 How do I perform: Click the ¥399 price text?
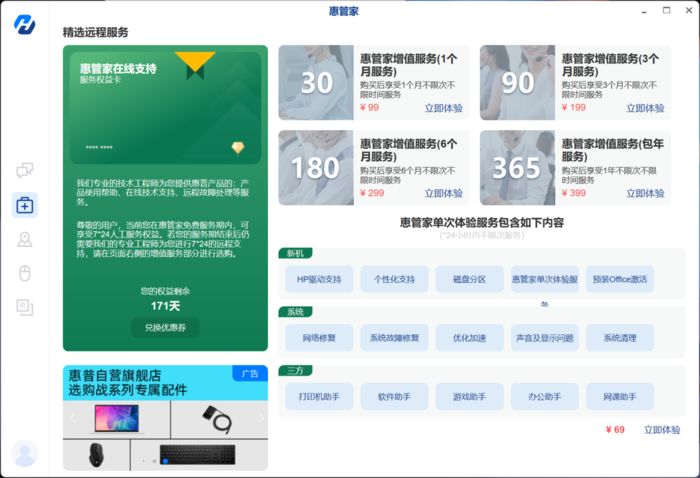[x=574, y=193]
